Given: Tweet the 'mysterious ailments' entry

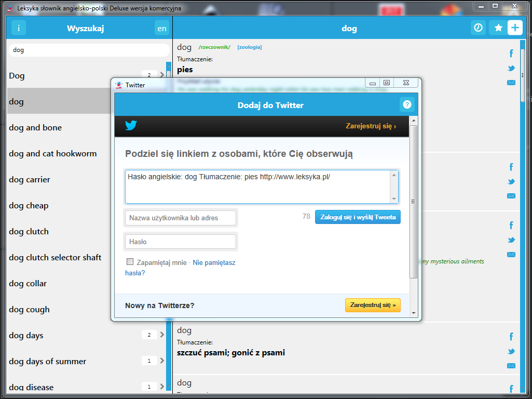Looking at the screenshot, I should click(511, 240).
